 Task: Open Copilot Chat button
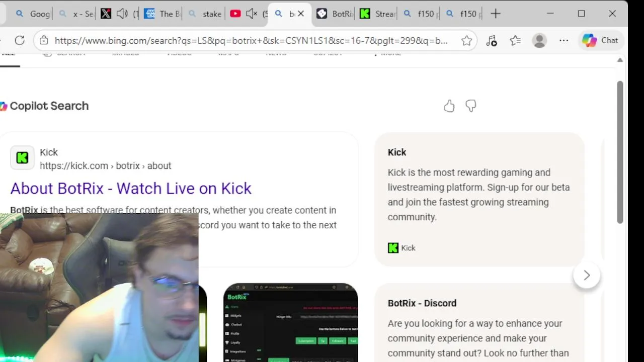[600, 40]
